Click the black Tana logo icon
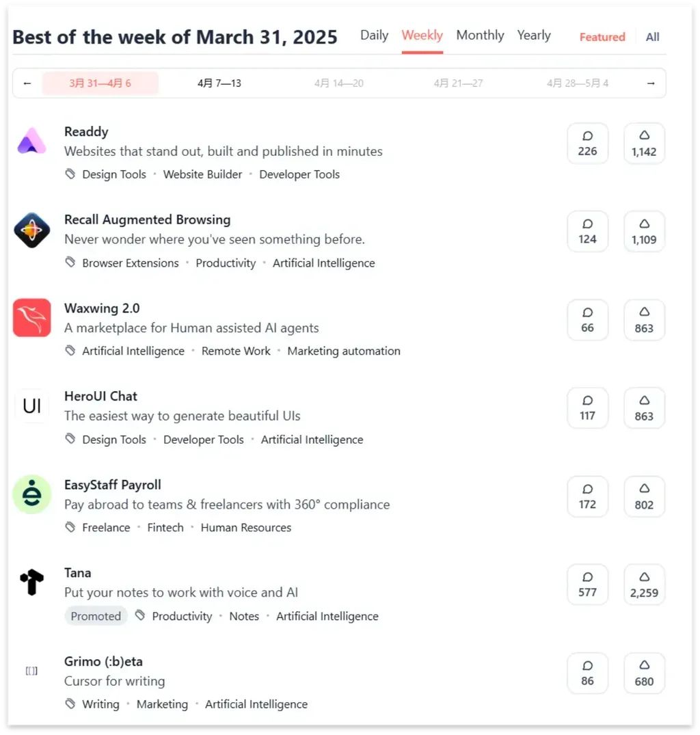 pos(31,583)
